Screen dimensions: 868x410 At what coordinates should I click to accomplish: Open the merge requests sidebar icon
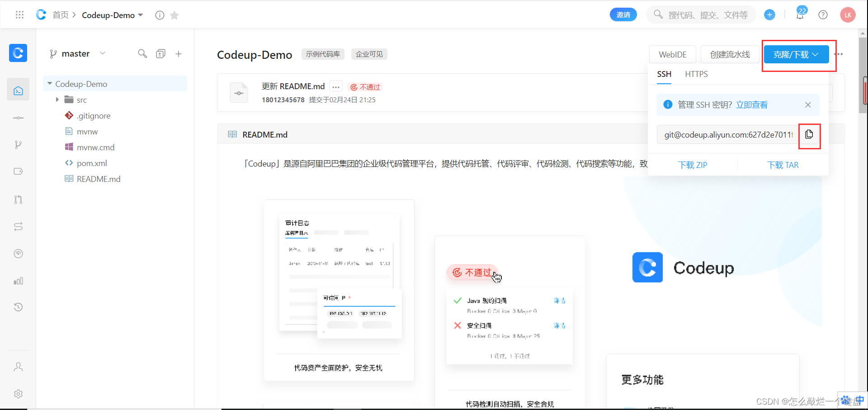pyautogui.click(x=18, y=199)
